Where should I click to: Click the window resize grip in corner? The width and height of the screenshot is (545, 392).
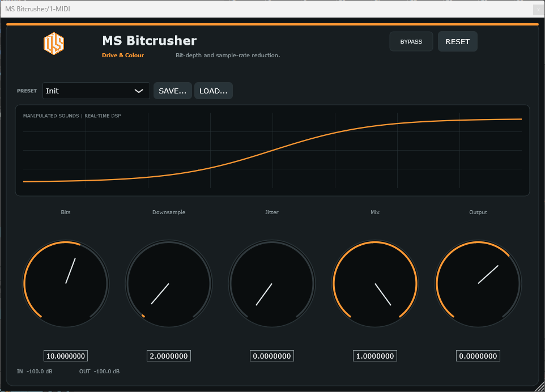tap(540, 387)
